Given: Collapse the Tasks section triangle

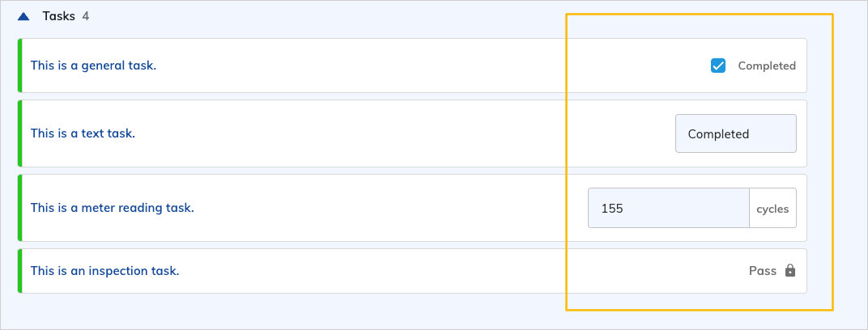Looking at the screenshot, I should (23, 16).
